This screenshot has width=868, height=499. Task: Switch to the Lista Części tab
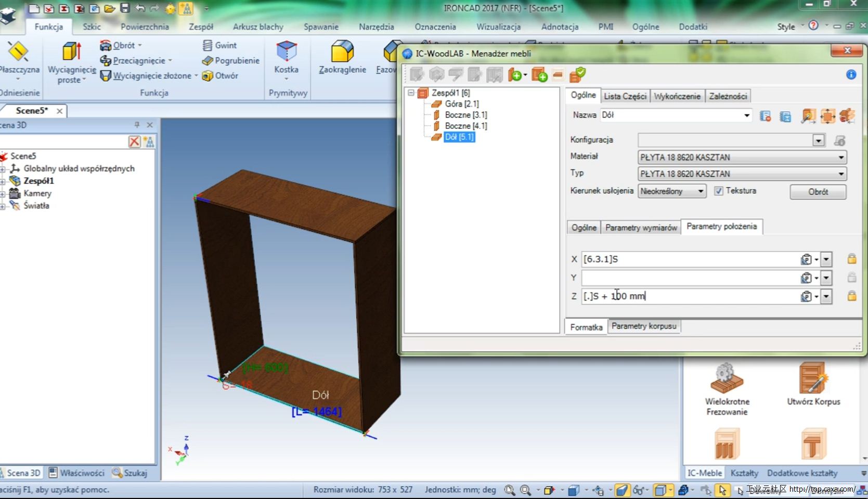625,96
